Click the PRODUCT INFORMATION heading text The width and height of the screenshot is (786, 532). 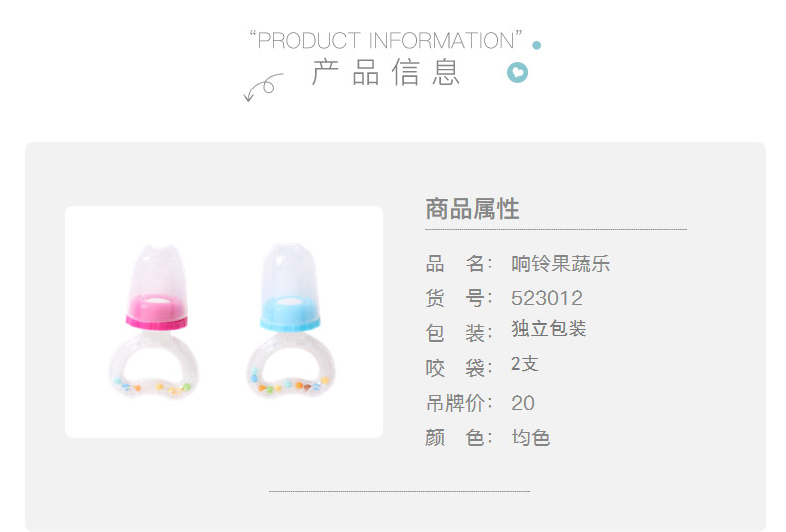pos(386,40)
